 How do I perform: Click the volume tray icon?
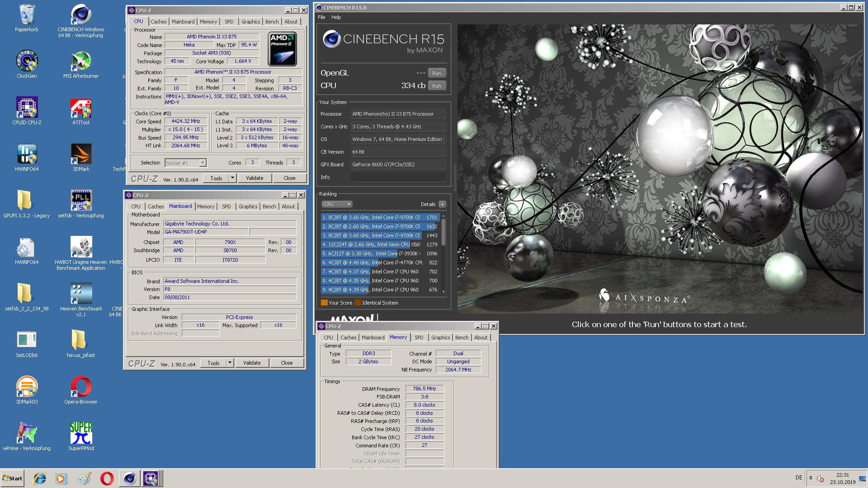pos(820,478)
